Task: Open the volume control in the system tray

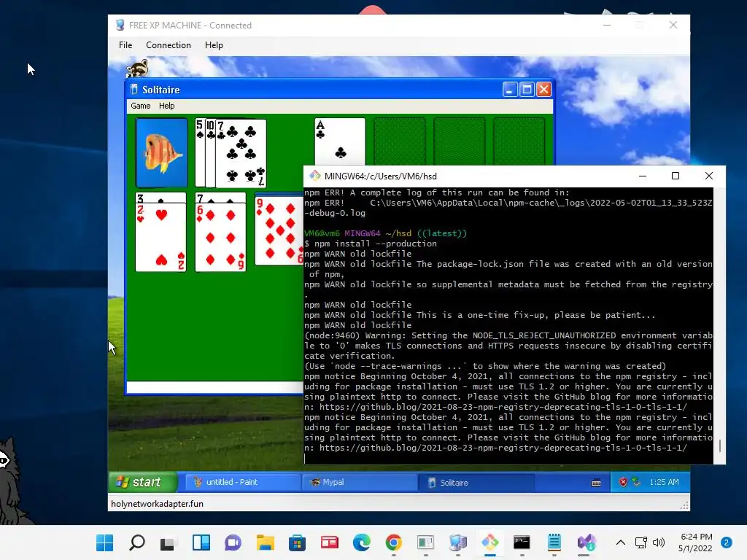Action: pos(659,542)
